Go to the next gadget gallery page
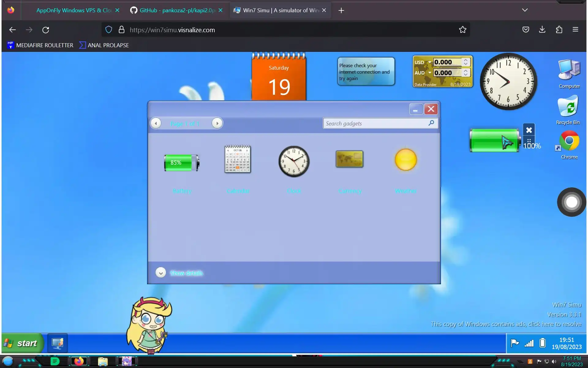The image size is (588, 368). tap(217, 123)
